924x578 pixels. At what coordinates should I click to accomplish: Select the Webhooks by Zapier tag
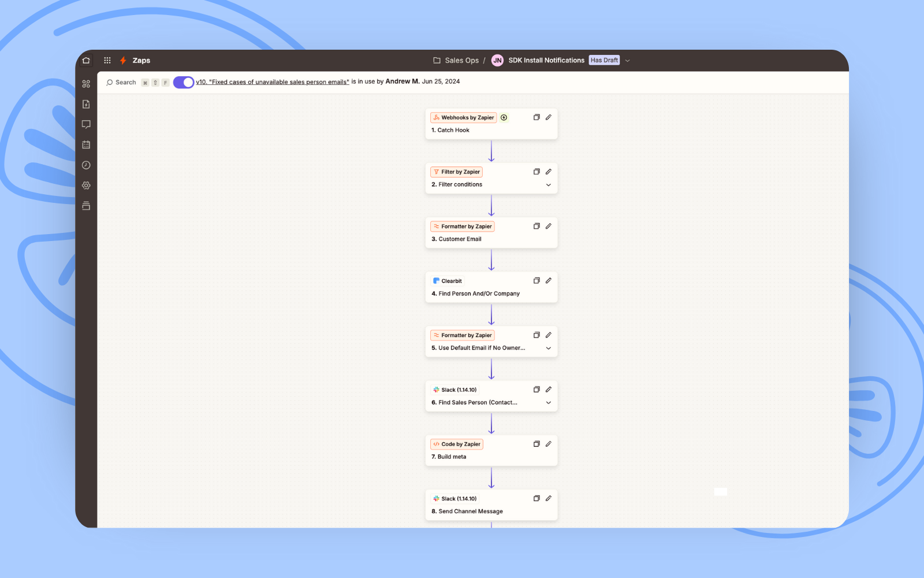coord(464,117)
